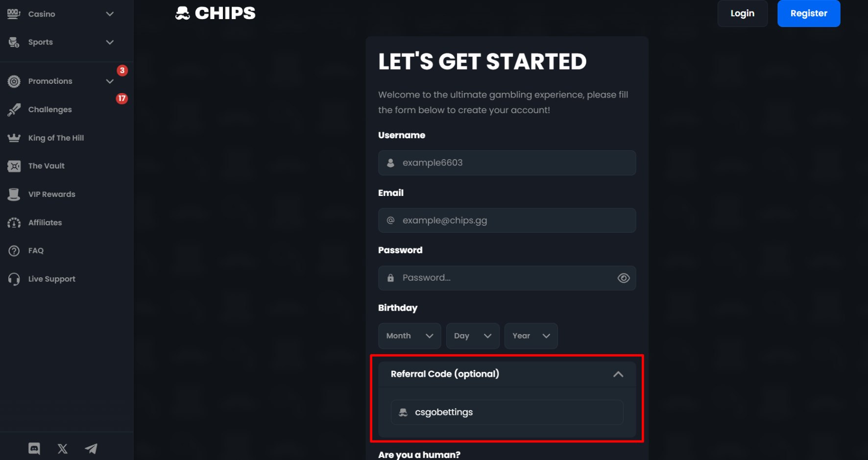868x460 pixels.
Task: Open the X social media icon
Action: tap(63, 448)
